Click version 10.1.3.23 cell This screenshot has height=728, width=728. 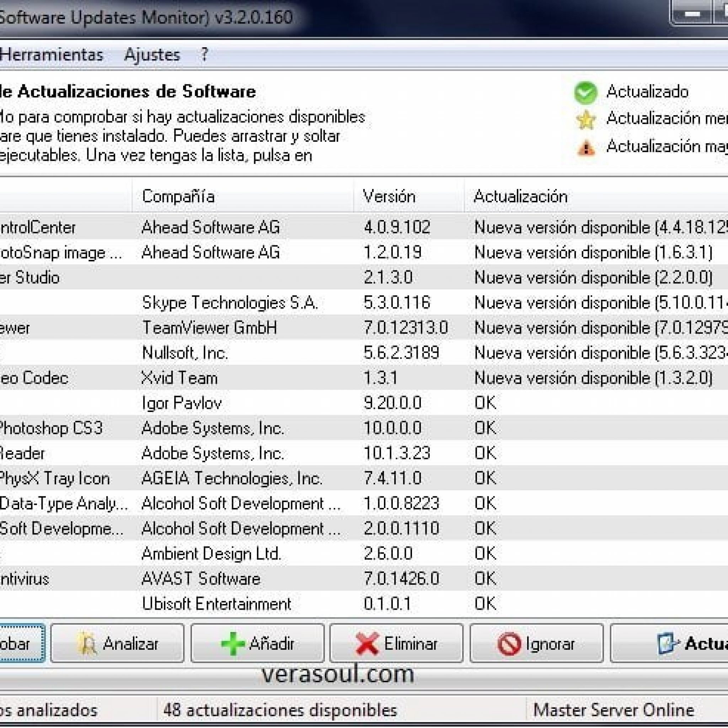(x=397, y=453)
